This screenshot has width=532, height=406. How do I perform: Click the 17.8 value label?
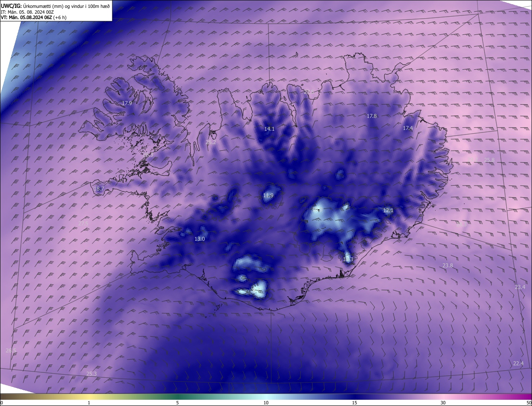(x=372, y=116)
